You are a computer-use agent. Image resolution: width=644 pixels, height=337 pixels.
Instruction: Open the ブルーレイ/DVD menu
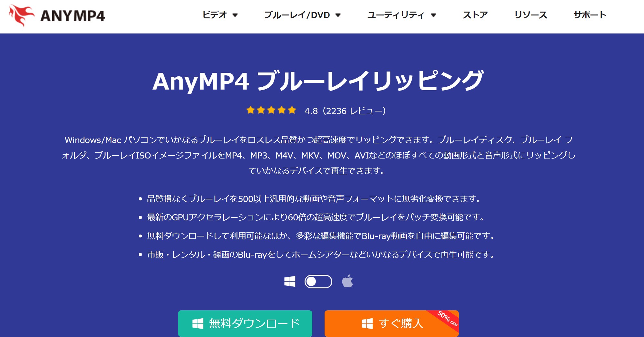pyautogui.click(x=297, y=15)
